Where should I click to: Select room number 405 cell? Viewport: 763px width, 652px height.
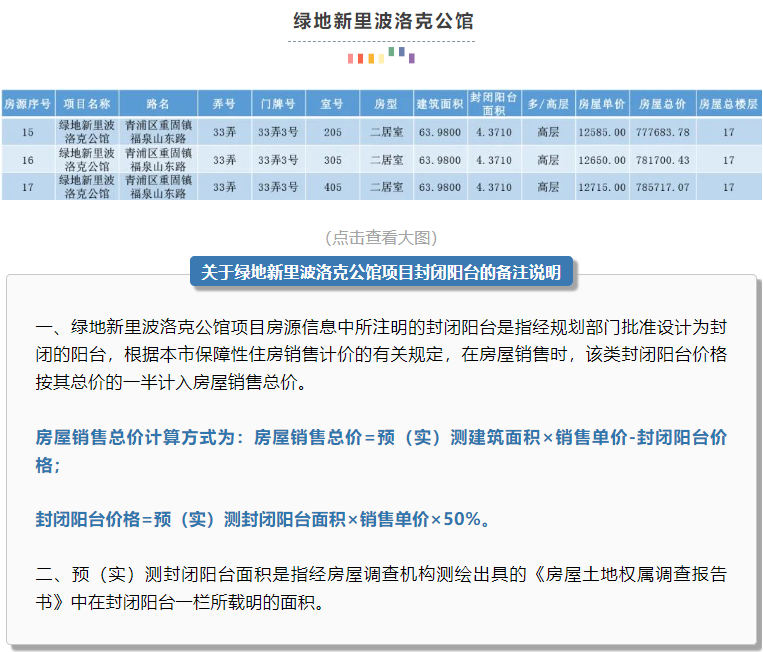pos(332,187)
